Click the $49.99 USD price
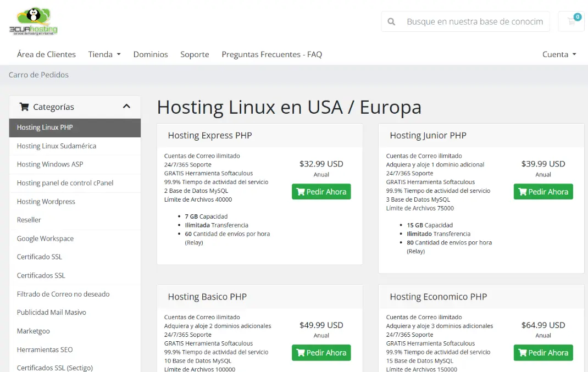Screen dimensions: 588x372 (x=321, y=325)
